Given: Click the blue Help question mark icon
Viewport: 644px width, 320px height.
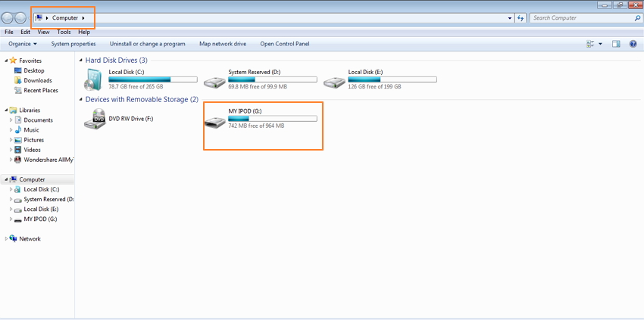Looking at the screenshot, I should click(633, 44).
